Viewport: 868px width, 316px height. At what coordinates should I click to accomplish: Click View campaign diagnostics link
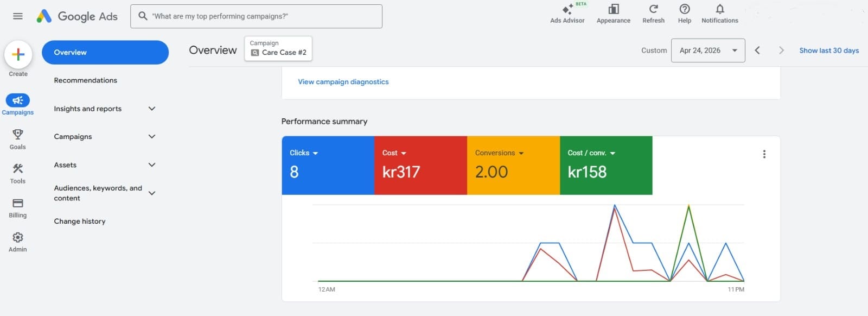click(343, 81)
